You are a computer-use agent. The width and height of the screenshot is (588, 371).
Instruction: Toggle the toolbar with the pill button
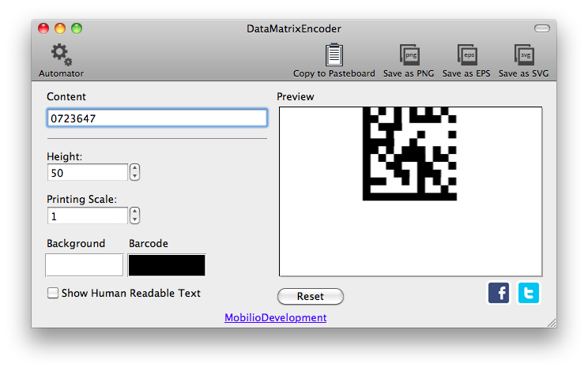pyautogui.click(x=542, y=28)
